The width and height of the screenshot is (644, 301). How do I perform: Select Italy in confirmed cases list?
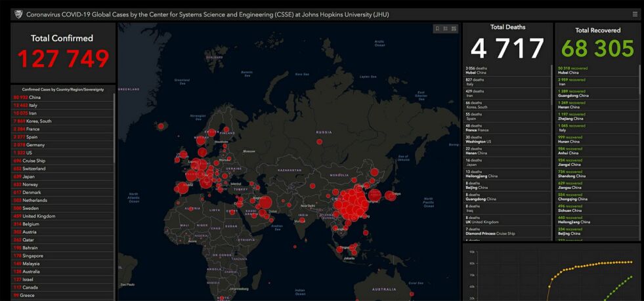(x=63, y=106)
